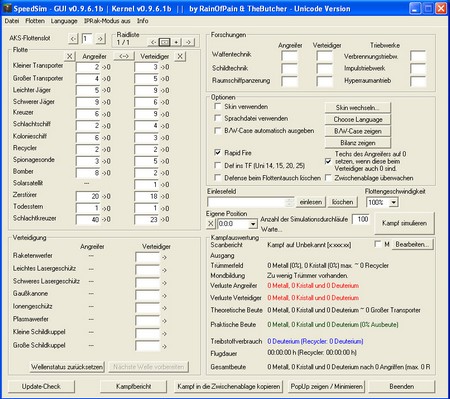Click the löschen button

point(342,202)
